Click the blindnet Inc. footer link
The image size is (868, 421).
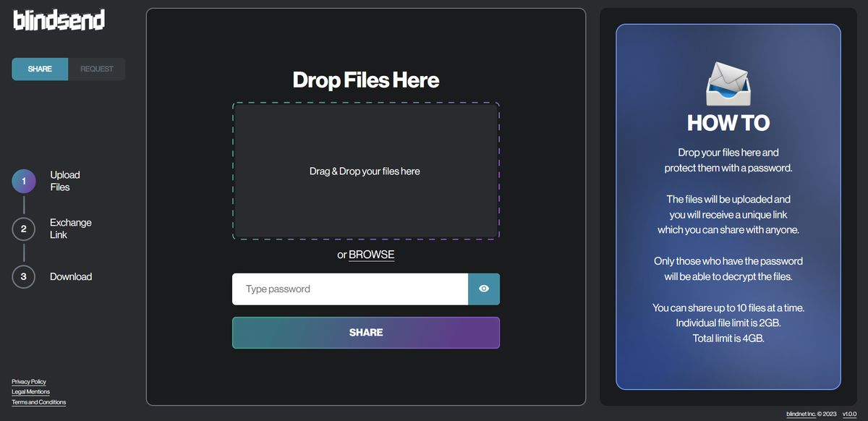[801, 413]
